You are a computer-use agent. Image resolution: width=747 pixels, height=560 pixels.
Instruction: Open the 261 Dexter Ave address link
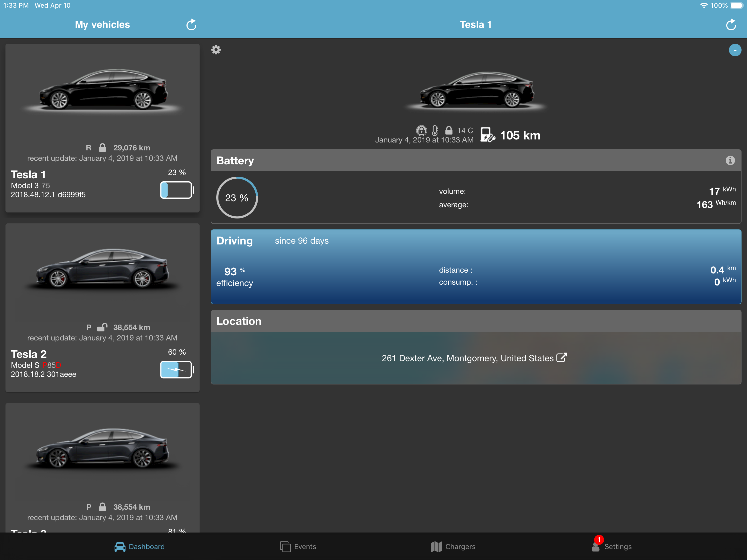[x=467, y=358]
